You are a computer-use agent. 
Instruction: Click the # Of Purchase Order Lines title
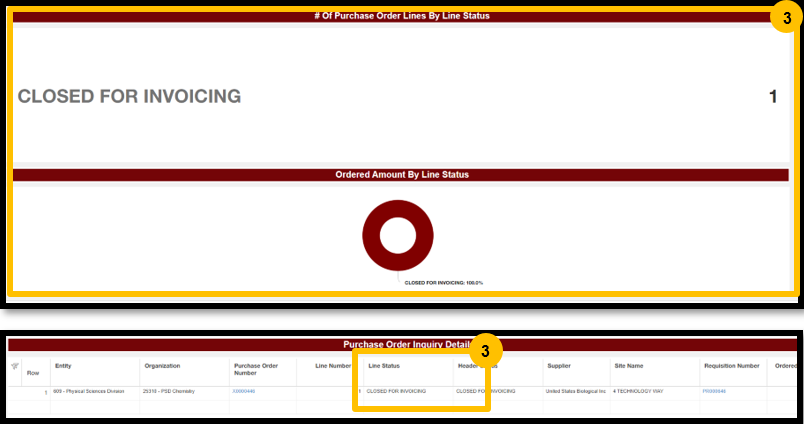(x=402, y=16)
